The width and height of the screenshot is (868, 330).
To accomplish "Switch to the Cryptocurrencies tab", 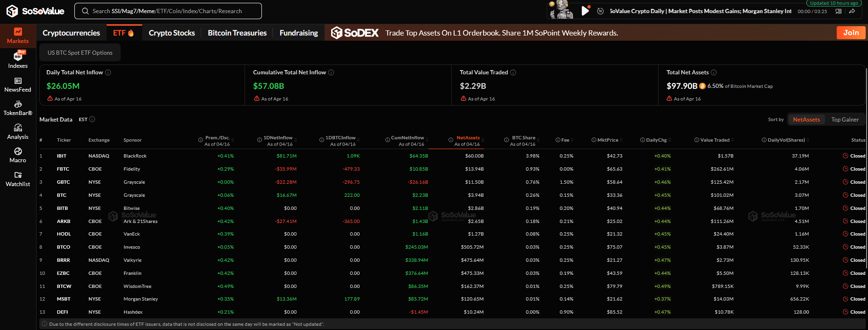I will click(x=71, y=33).
